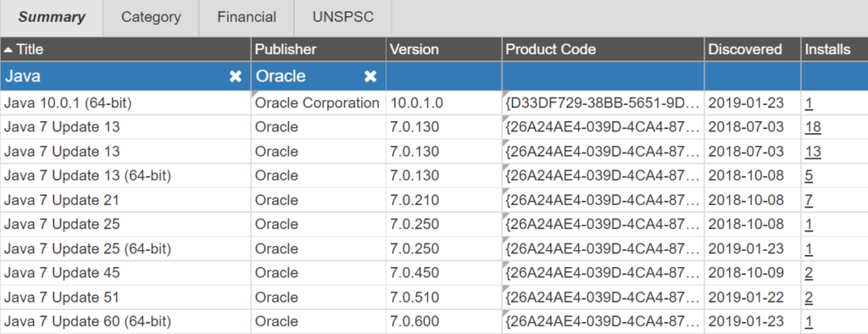Toggle Title column sort arrow
The image size is (868, 334).
(x=8, y=50)
